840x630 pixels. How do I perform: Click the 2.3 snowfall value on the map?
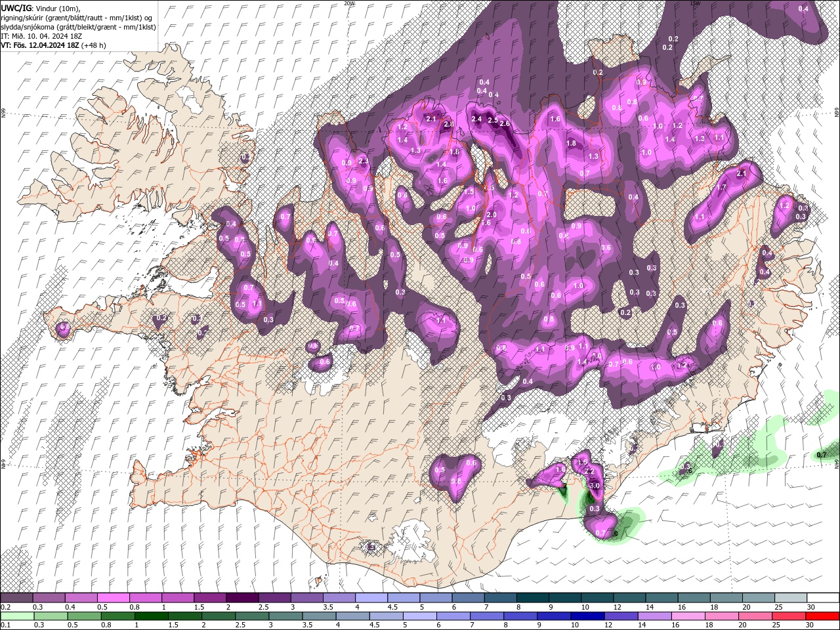(x=364, y=161)
